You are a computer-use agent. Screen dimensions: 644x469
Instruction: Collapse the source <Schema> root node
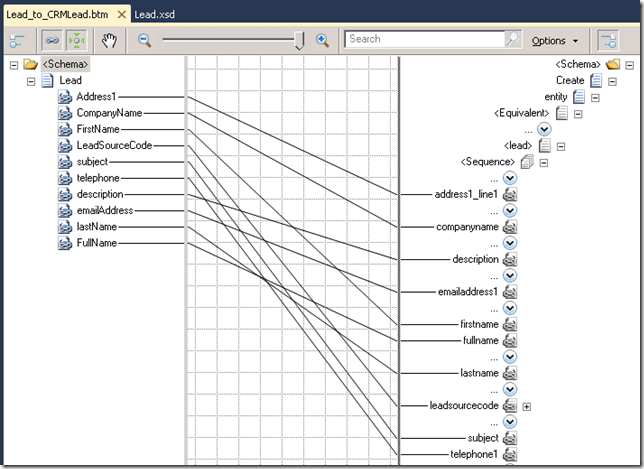(14, 65)
